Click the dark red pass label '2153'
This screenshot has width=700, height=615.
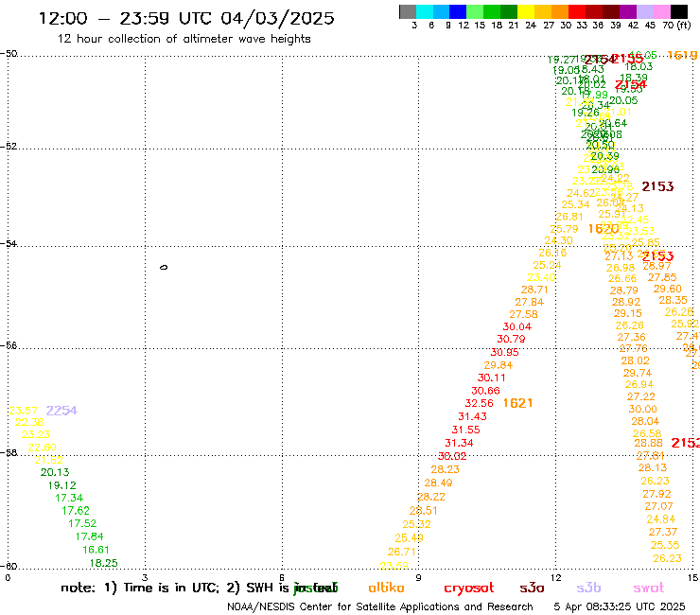[x=657, y=186]
